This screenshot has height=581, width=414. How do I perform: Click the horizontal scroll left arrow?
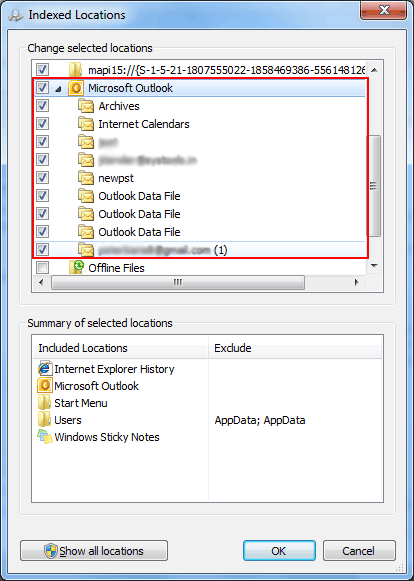41,283
